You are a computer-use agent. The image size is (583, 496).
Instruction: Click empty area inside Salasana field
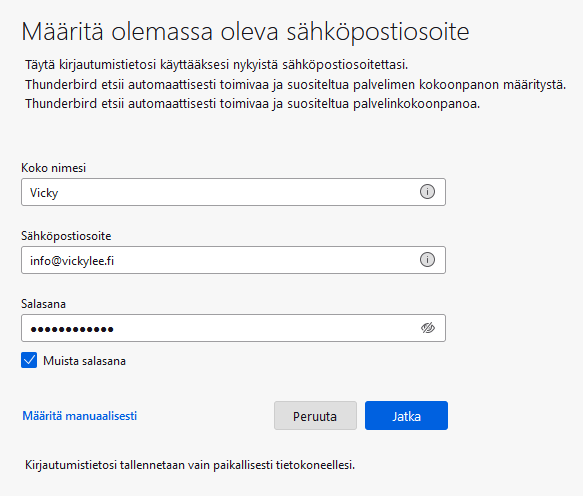coord(260,328)
